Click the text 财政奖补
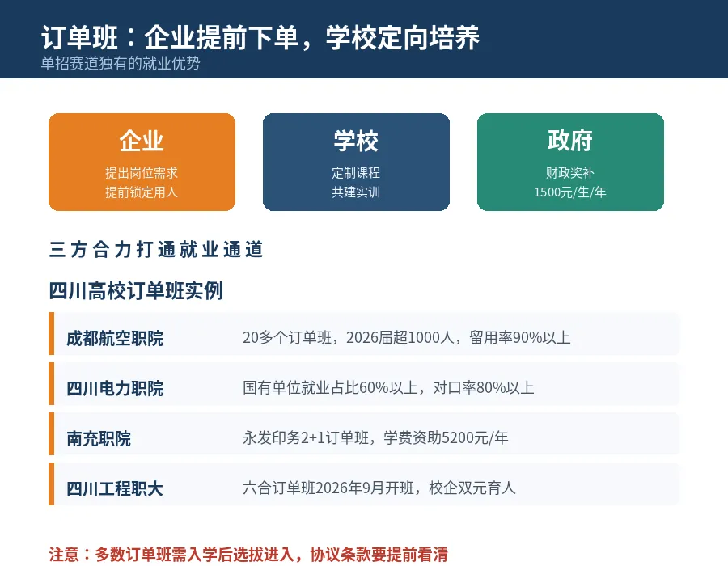The image size is (728, 566). coord(570,172)
